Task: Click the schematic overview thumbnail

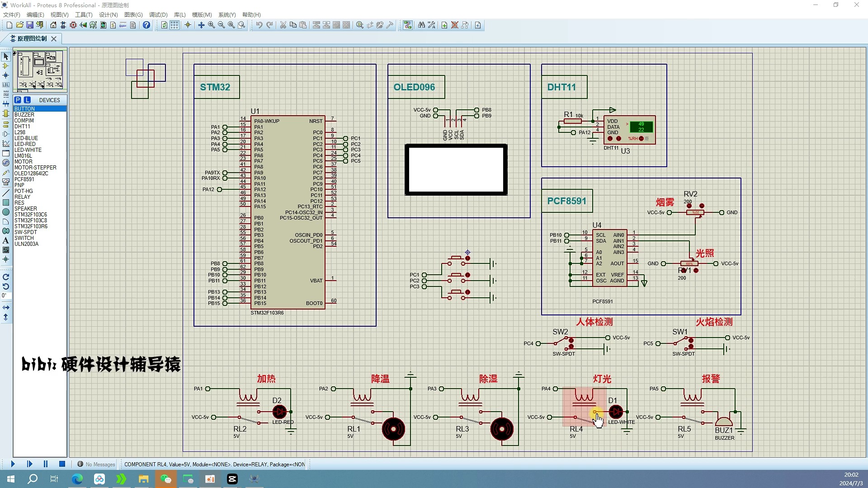Action: pos(40,70)
